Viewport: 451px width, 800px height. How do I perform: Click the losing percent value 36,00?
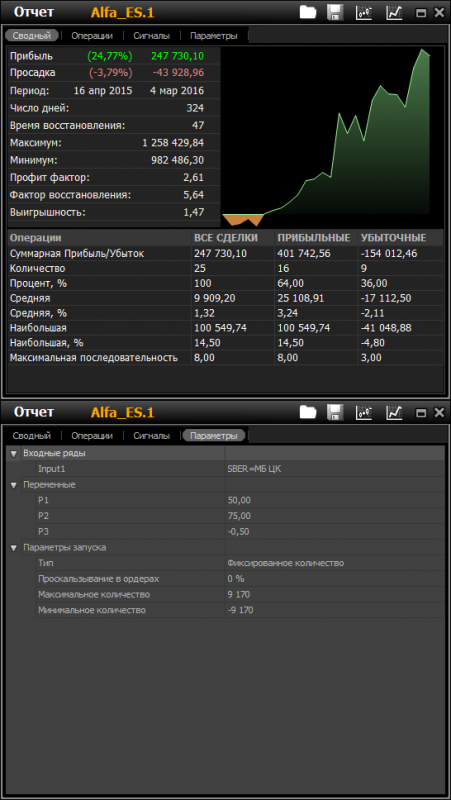[x=373, y=283]
